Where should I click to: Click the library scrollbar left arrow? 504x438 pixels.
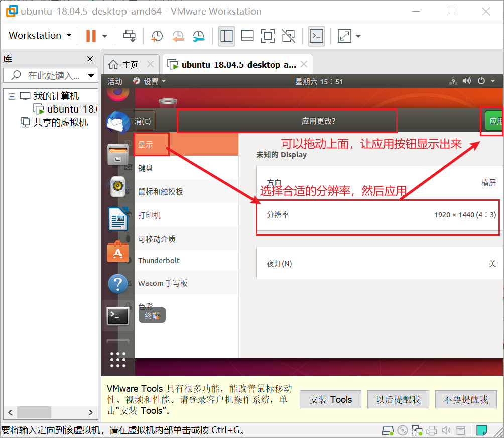click(x=10, y=412)
